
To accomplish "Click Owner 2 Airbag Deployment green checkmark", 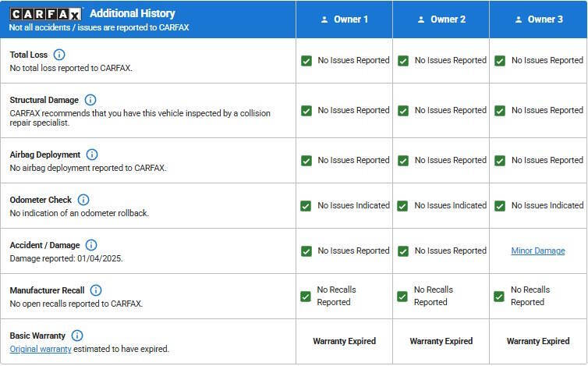I will click(x=403, y=161).
